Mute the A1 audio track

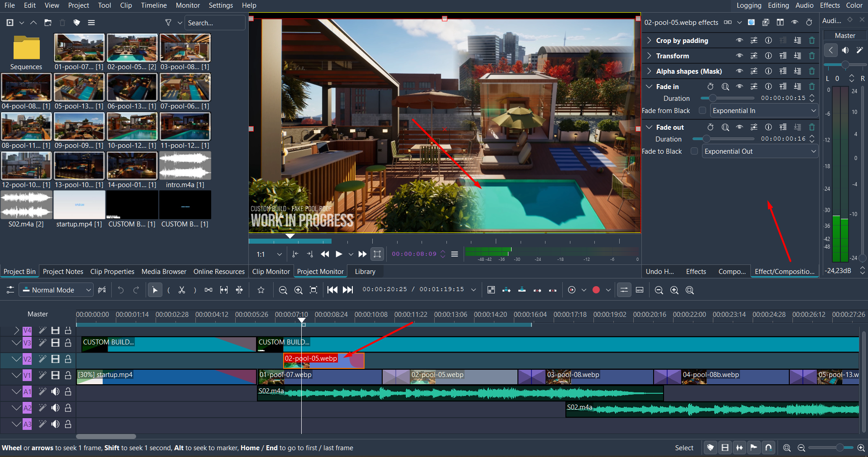point(55,391)
